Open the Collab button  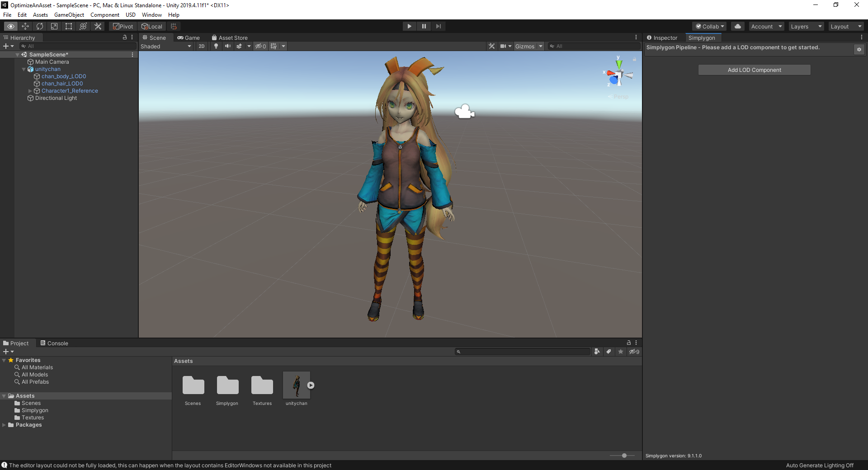710,26
